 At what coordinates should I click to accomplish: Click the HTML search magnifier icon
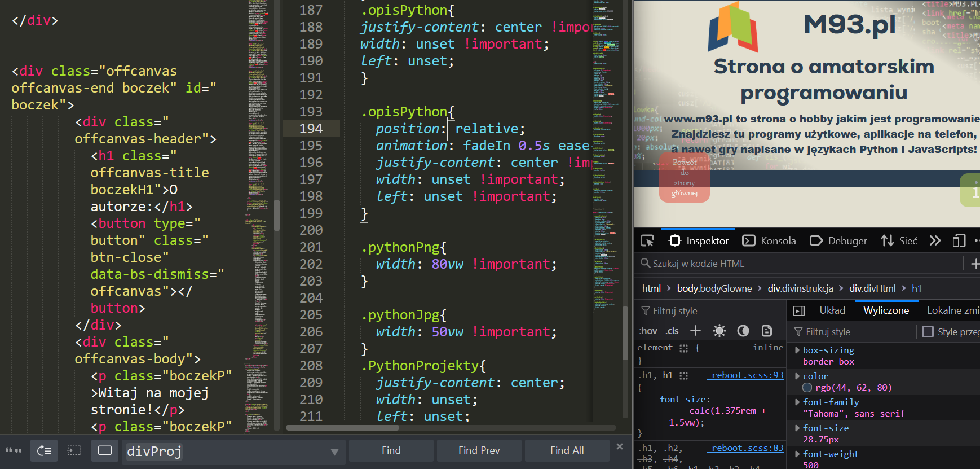point(646,263)
